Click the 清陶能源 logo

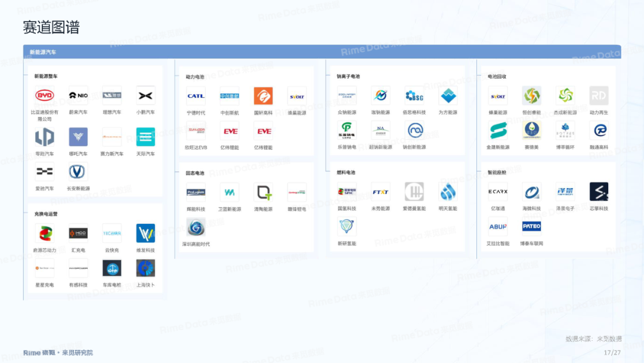pos(263,192)
